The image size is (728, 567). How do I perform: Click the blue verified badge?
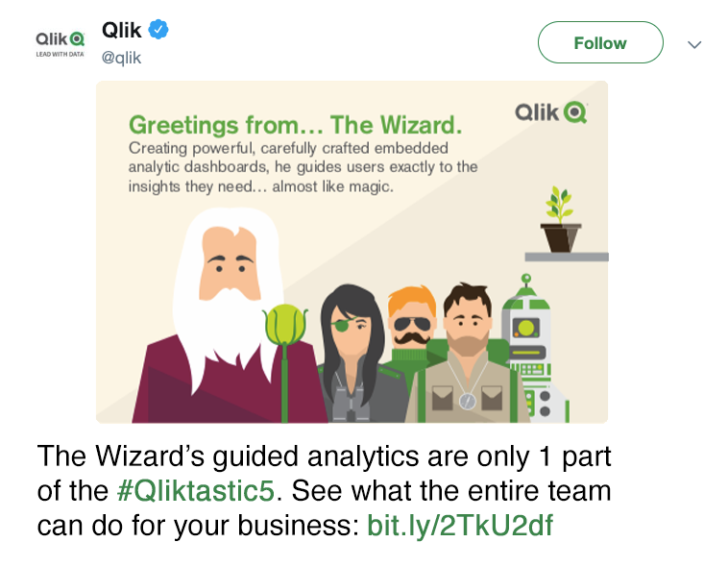click(158, 30)
